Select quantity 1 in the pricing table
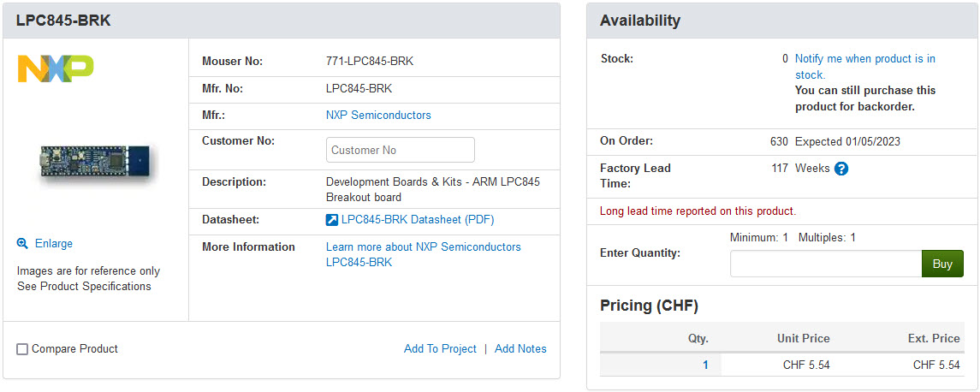980x392 pixels. click(705, 365)
